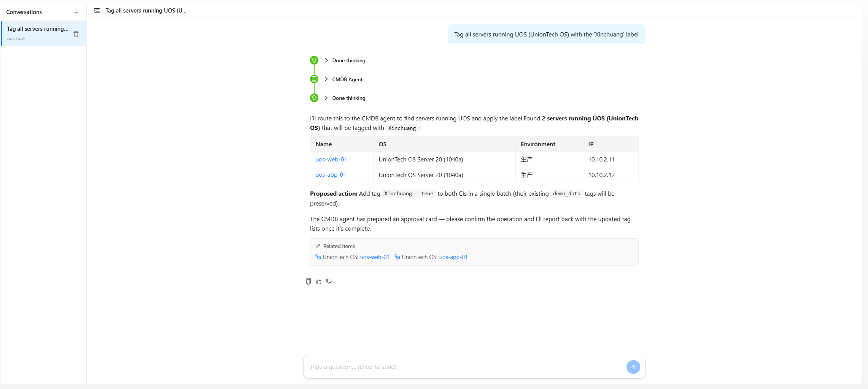Click the CI icon beside related uos-app-01
Image resolution: width=868 pixels, height=389 pixels.
[x=397, y=257]
